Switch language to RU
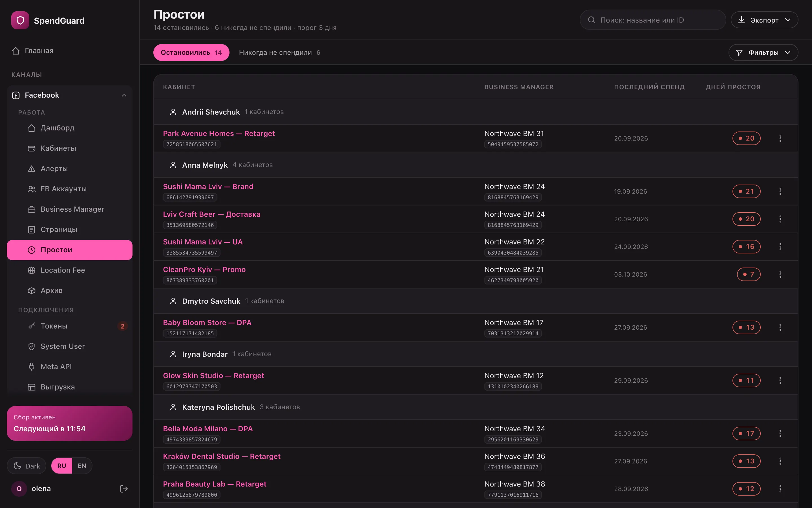Viewport: 812px width, 508px height. click(x=62, y=466)
